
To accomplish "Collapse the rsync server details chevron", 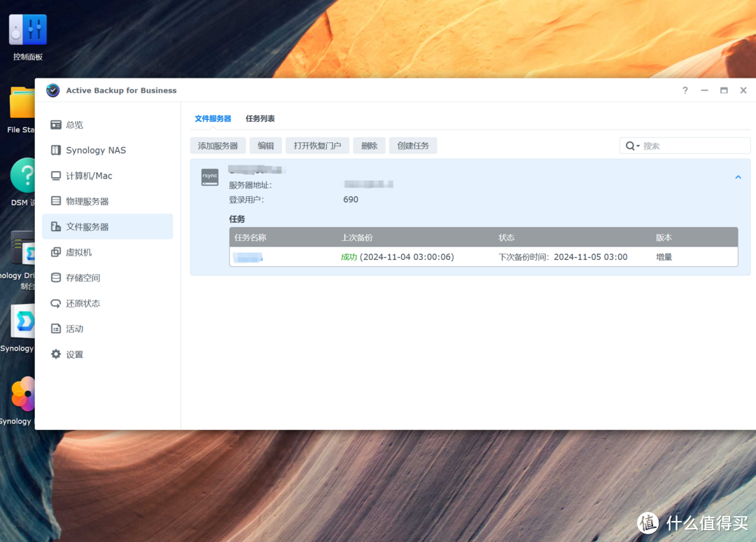I will click(738, 178).
